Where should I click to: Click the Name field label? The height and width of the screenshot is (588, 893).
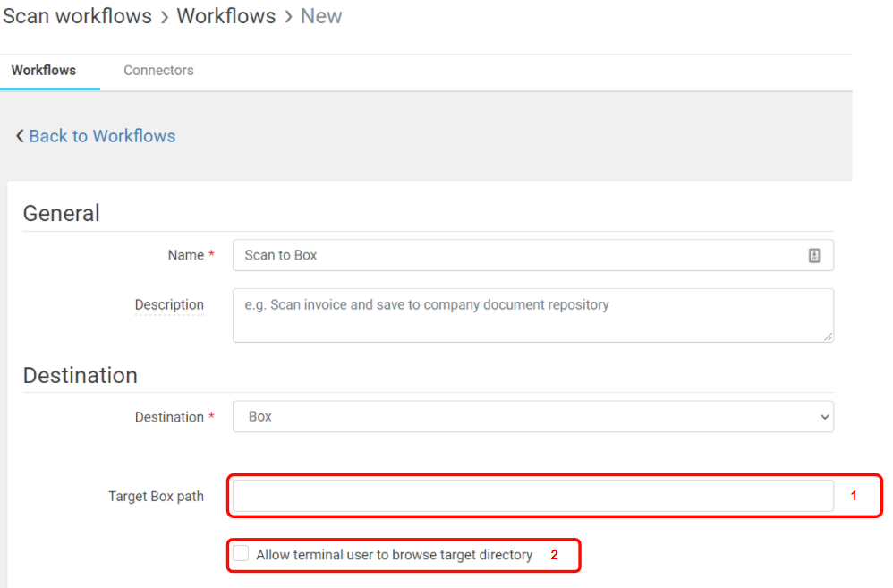(x=186, y=255)
